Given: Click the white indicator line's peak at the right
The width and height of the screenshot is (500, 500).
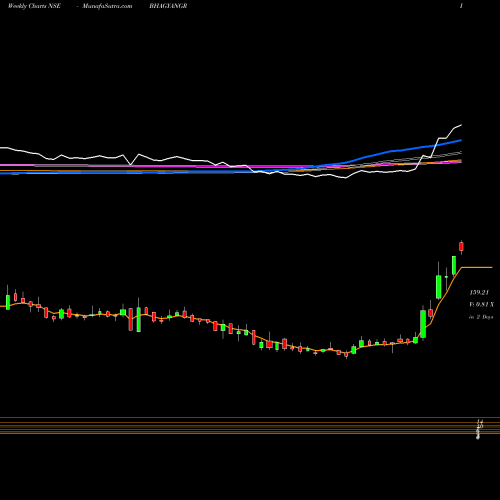Looking at the screenshot, I should tap(460, 126).
